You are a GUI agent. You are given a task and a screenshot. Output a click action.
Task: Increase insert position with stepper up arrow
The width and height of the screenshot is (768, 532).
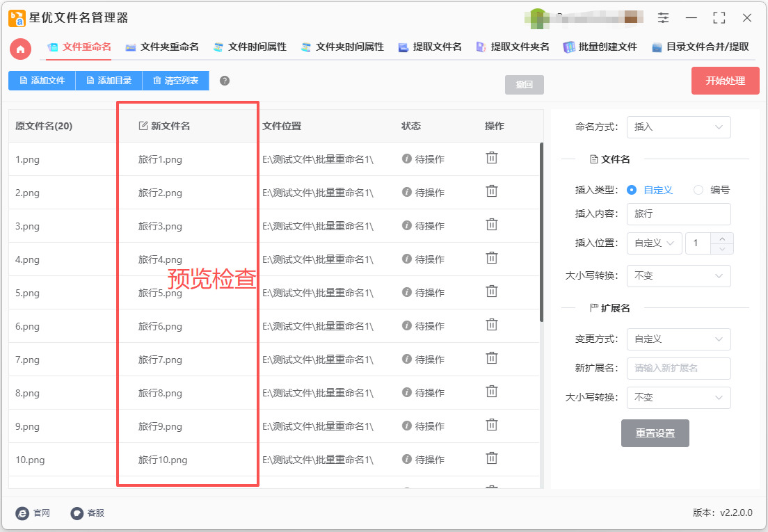[722, 239]
